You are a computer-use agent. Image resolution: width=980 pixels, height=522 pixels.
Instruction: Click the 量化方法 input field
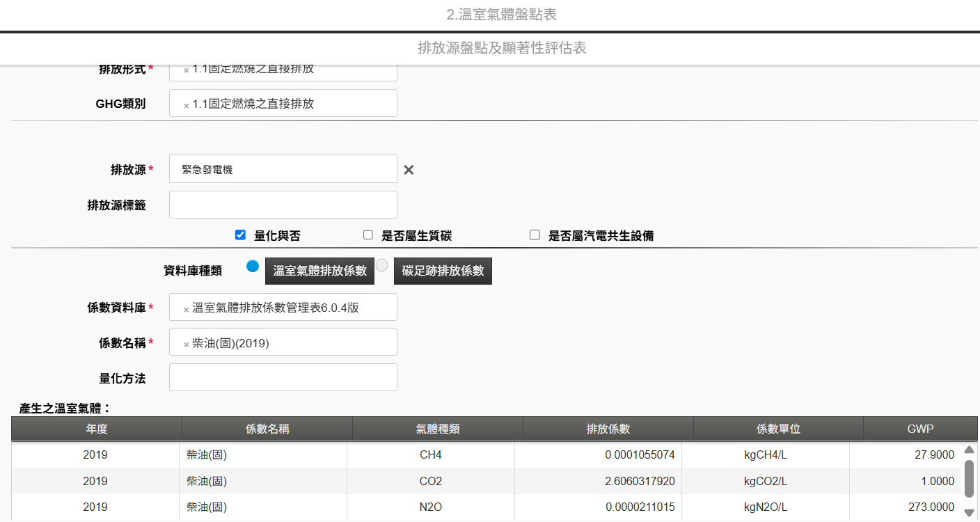[x=283, y=377]
